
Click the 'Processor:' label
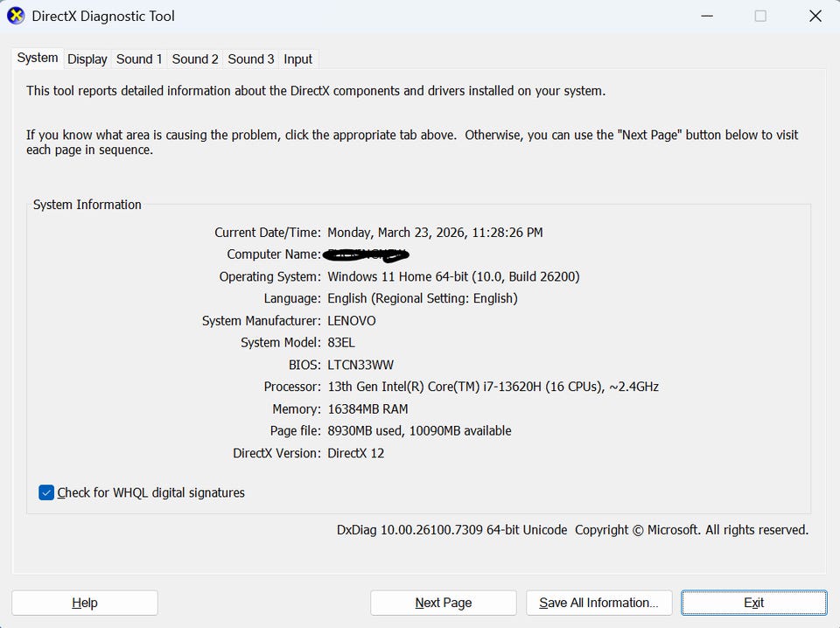coord(292,387)
